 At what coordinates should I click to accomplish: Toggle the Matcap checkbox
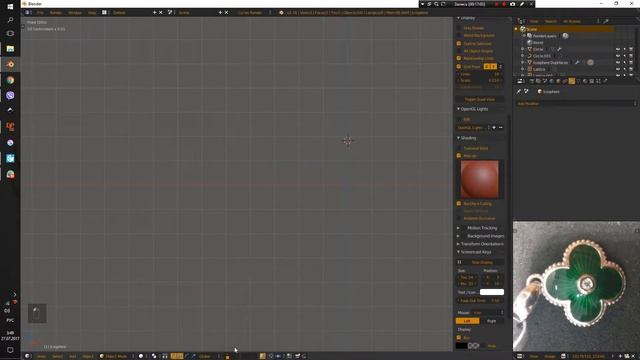pos(459,156)
